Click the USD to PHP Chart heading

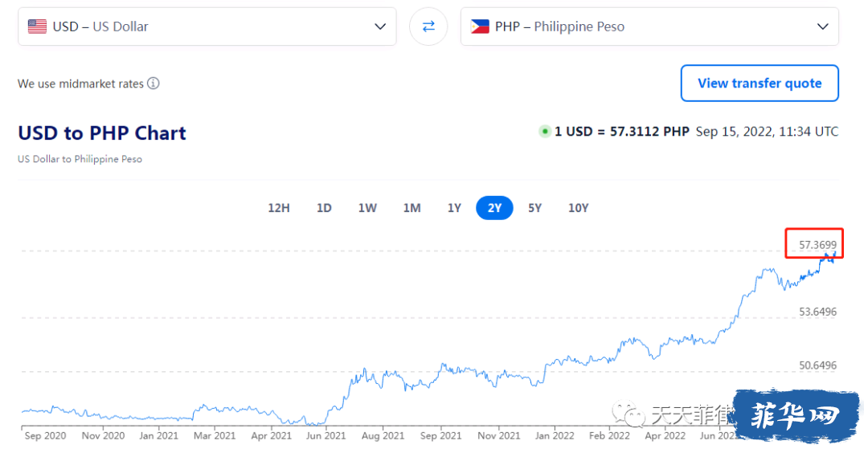click(102, 133)
